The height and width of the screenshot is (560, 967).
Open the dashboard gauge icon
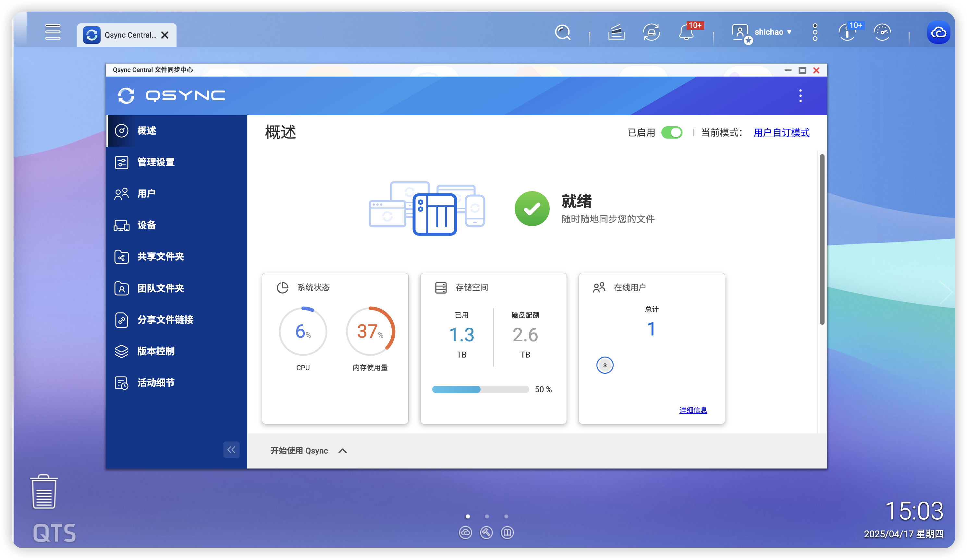click(882, 32)
